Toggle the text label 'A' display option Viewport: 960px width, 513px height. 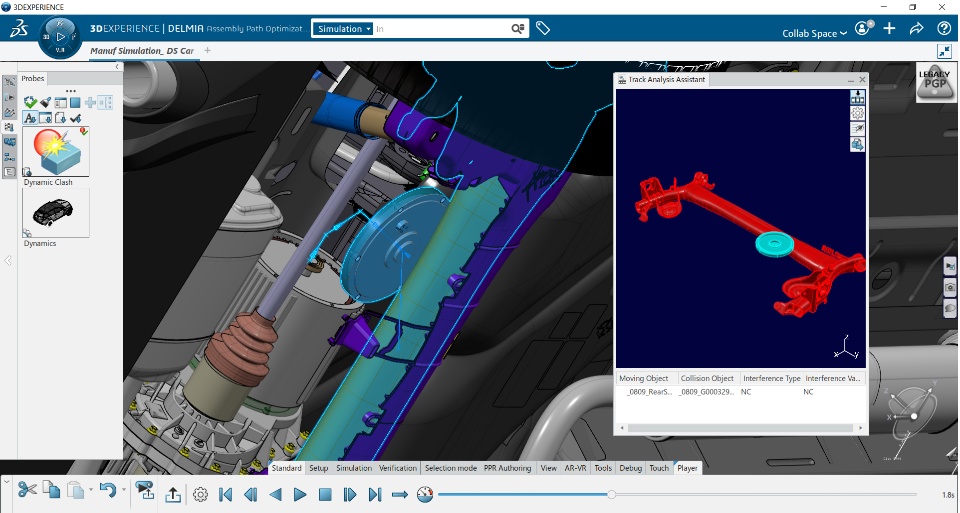(x=30, y=118)
